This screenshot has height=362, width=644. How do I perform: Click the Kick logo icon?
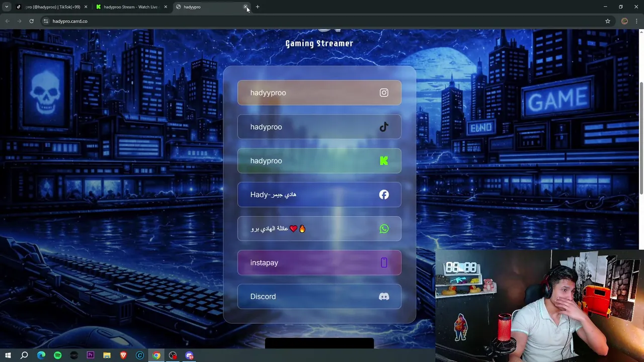(x=384, y=161)
